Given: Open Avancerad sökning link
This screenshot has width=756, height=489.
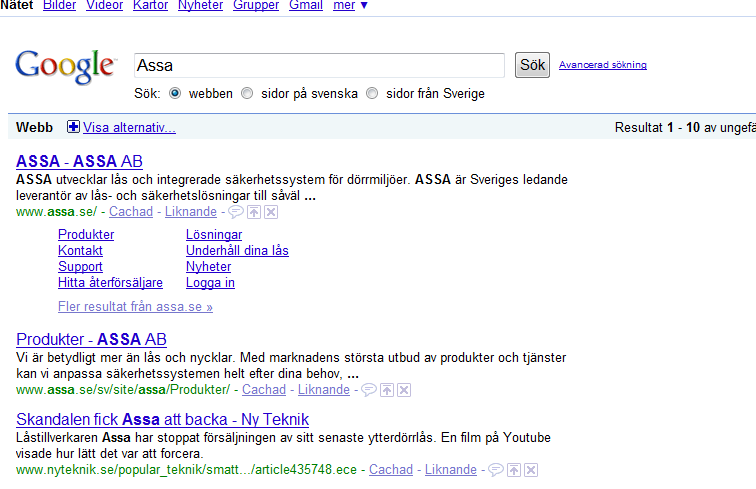Looking at the screenshot, I should click(x=603, y=65).
